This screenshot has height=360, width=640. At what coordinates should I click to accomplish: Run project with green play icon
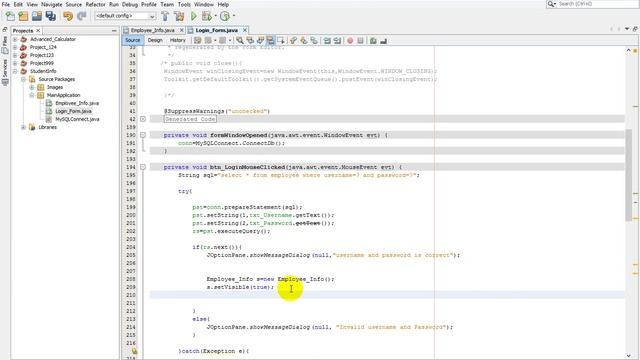coord(194,16)
